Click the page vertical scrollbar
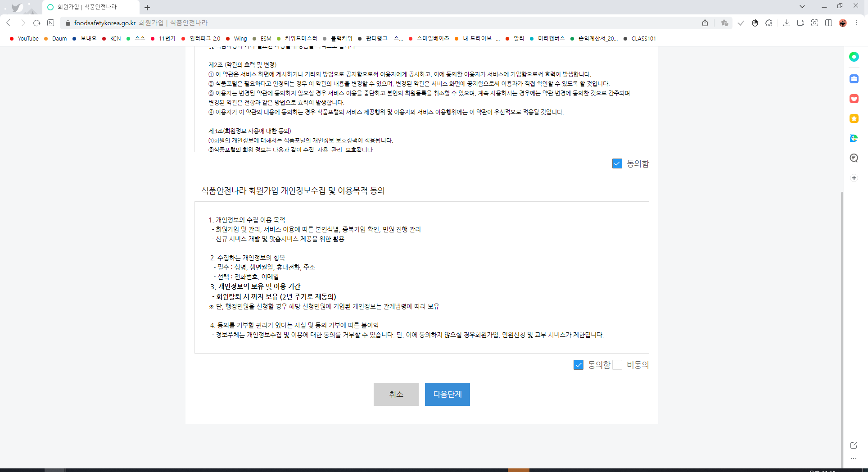 tap(842, 329)
